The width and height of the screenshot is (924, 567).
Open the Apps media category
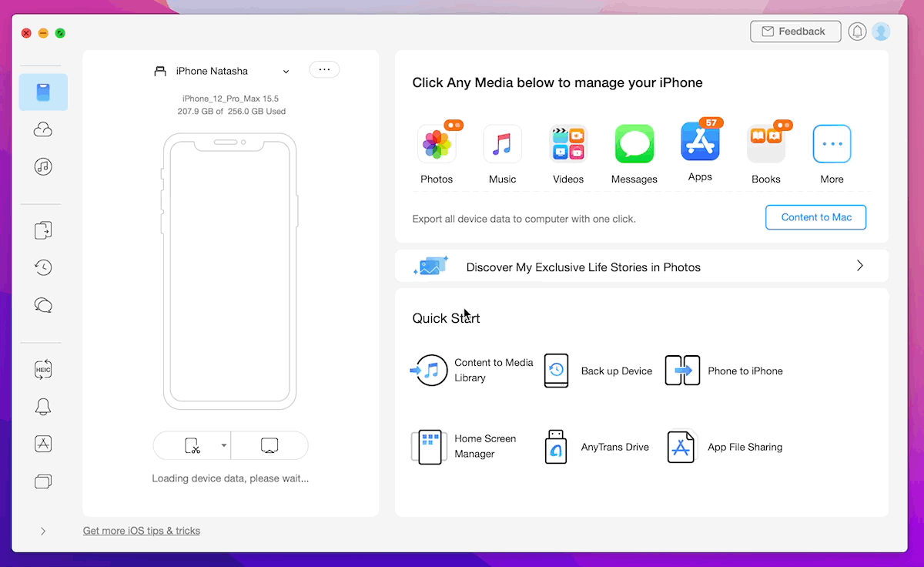(700, 152)
